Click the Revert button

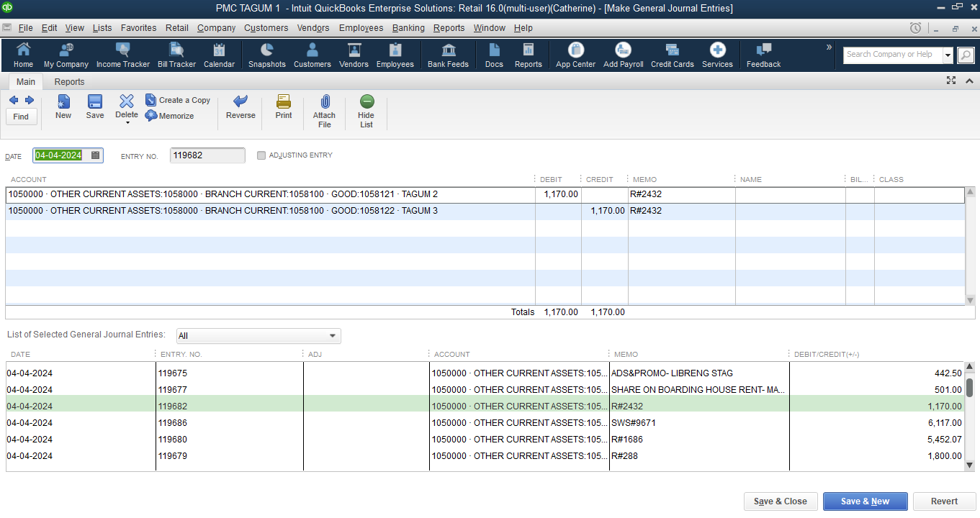(x=944, y=501)
